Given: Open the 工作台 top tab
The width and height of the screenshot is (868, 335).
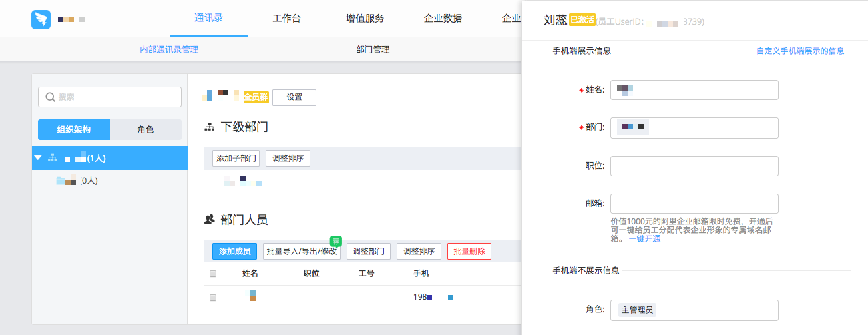Looking at the screenshot, I should point(287,18).
